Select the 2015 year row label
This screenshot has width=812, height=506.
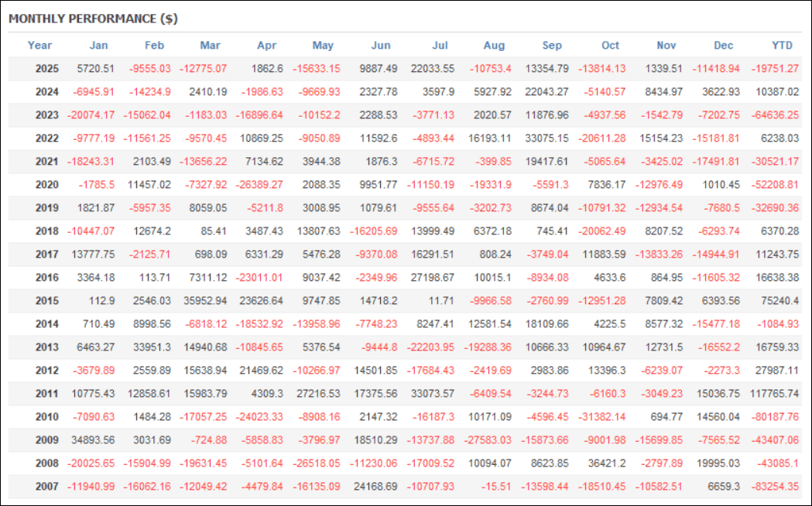tap(48, 301)
